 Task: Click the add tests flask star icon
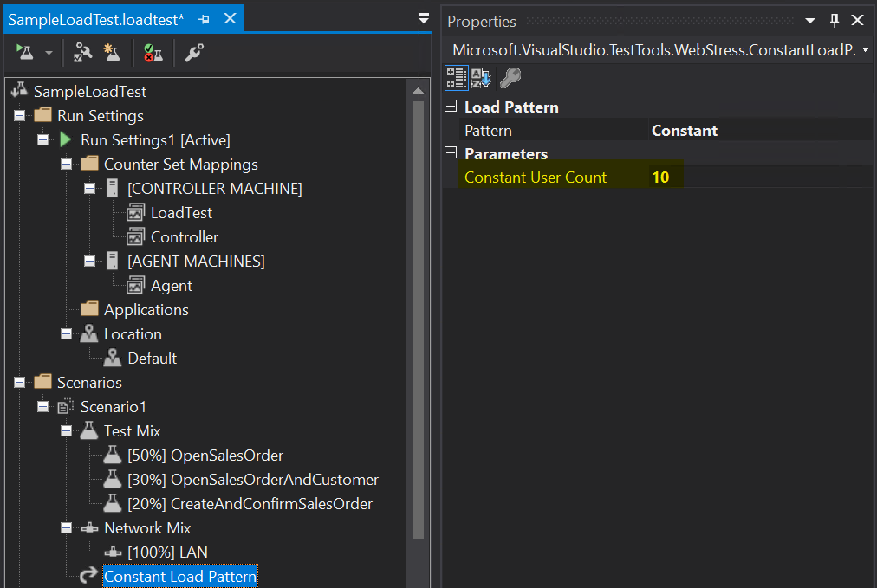pos(112,53)
